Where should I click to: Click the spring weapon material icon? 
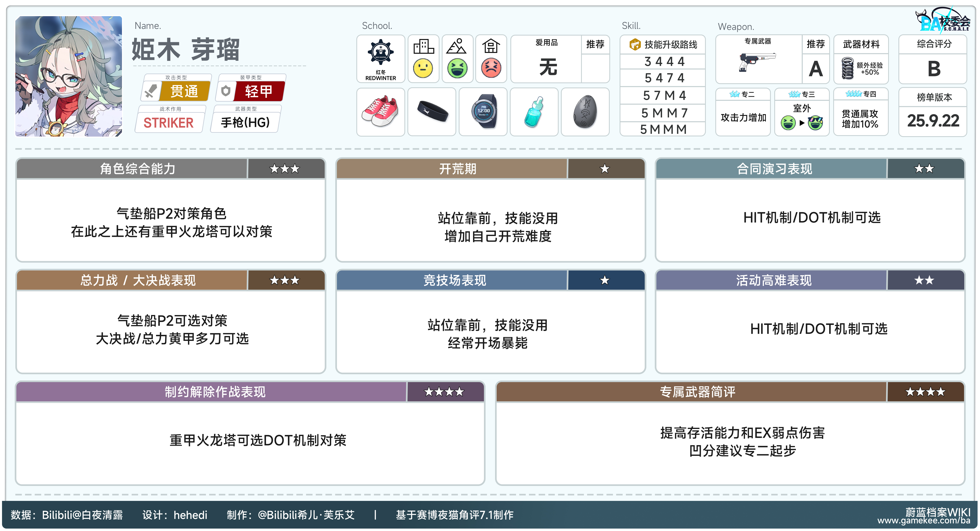coord(847,68)
